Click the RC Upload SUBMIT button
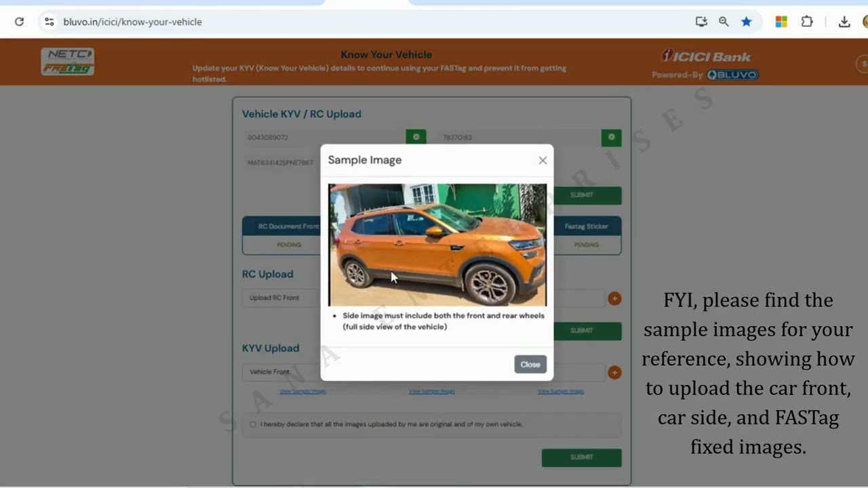868x488 pixels. point(582,331)
